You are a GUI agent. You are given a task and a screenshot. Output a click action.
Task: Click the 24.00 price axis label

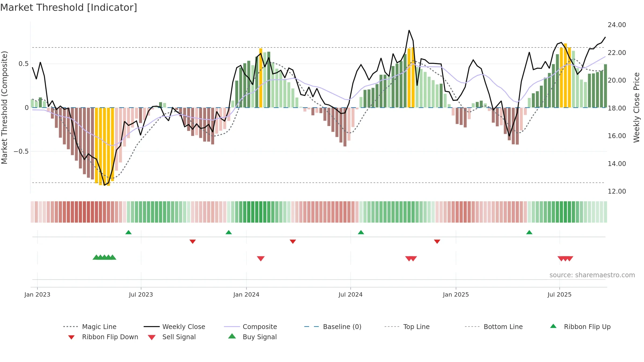617,25
